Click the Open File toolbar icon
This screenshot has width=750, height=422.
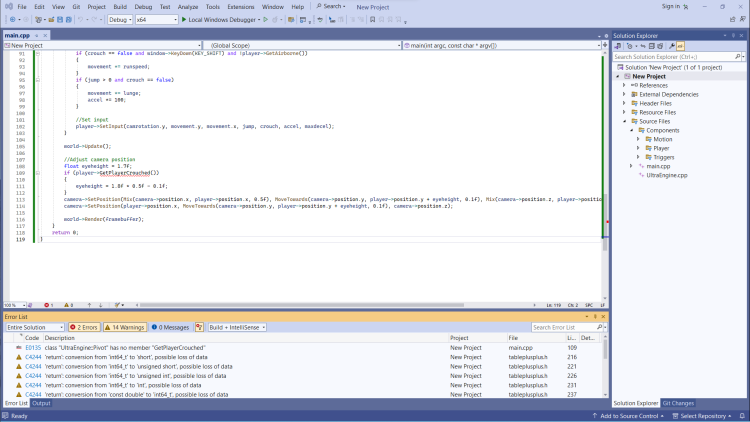pos(49,19)
